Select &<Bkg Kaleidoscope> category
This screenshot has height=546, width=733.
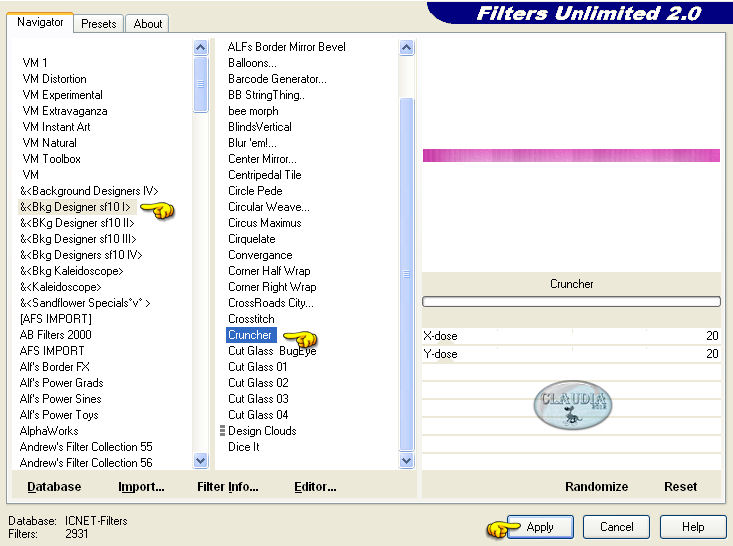point(72,271)
